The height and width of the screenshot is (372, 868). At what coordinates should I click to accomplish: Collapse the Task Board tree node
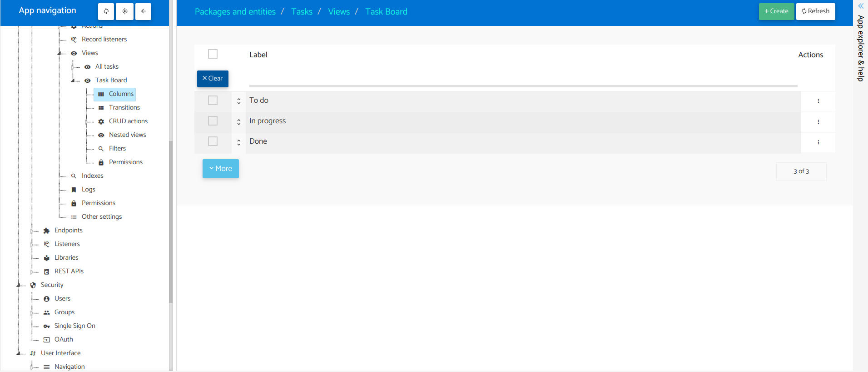pyautogui.click(x=73, y=81)
